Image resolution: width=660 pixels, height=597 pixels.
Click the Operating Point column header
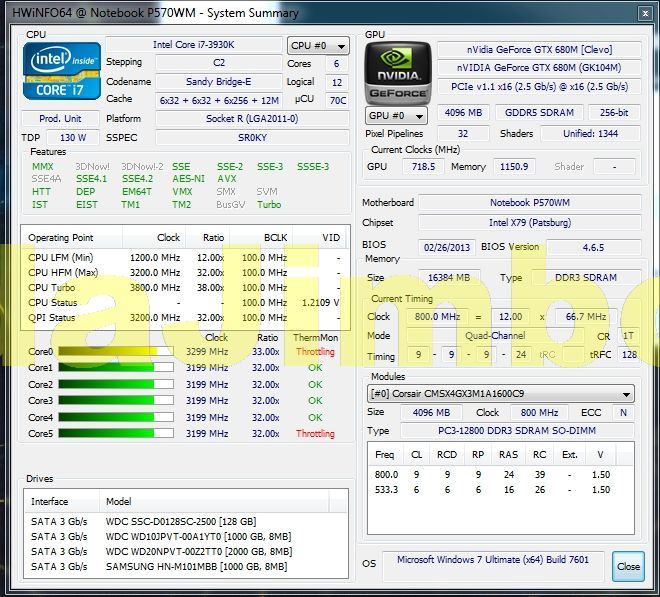(72, 237)
